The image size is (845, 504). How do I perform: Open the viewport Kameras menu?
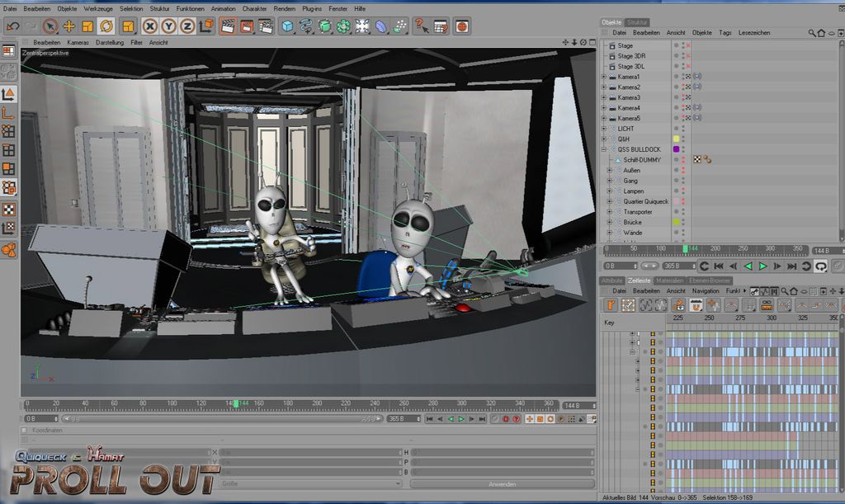(78, 41)
